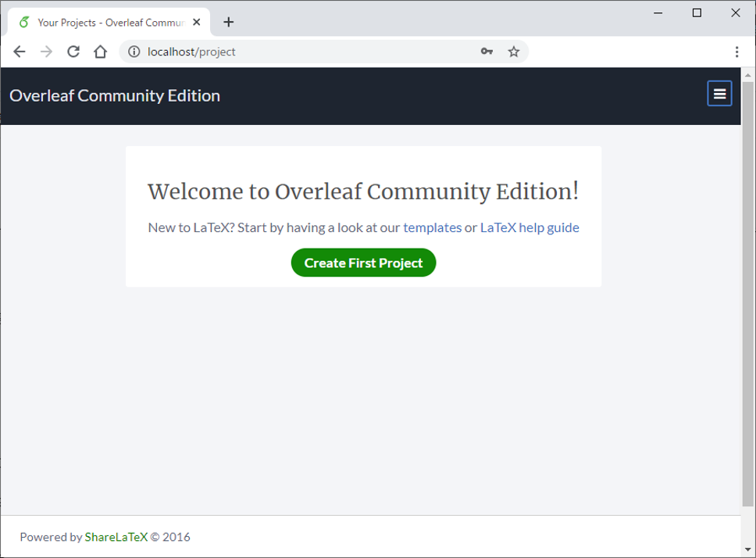
Task: Click the browser forward arrow
Action: pyautogui.click(x=46, y=52)
